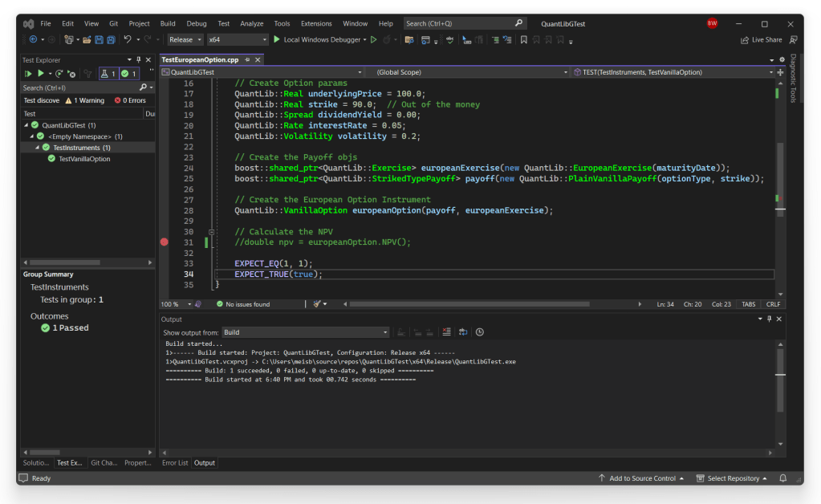Click the notifications bell icon in status bar
821x504 pixels.
pos(782,478)
